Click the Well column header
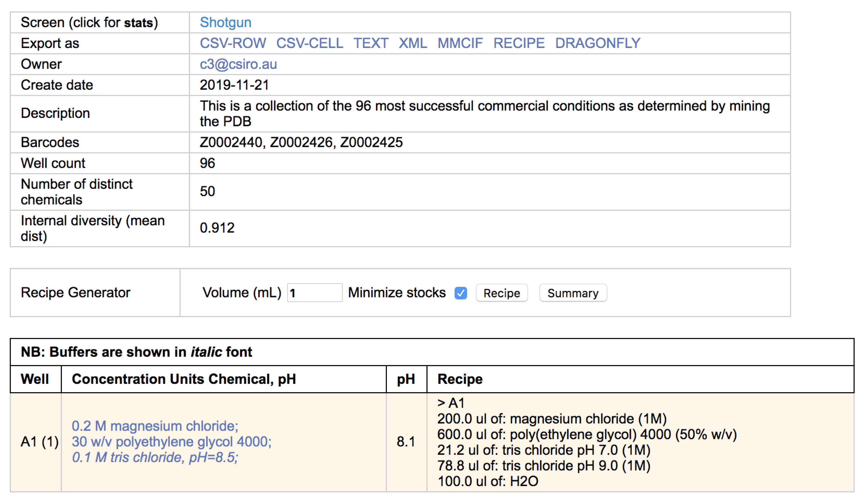The width and height of the screenshot is (868, 504). (x=35, y=379)
